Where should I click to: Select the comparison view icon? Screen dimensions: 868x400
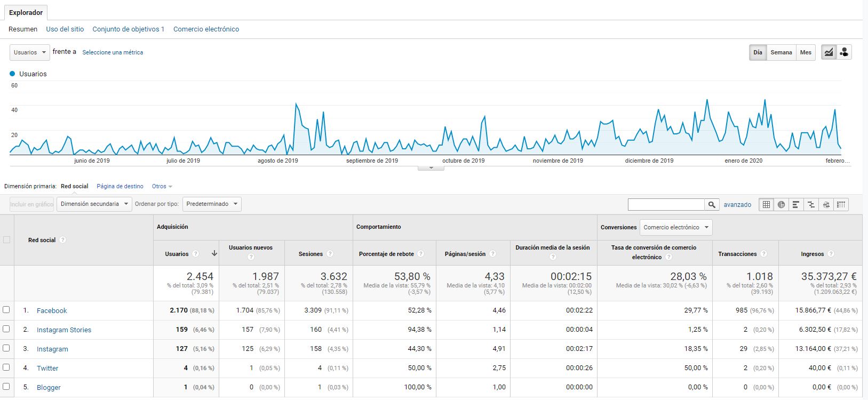[x=811, y=204]
